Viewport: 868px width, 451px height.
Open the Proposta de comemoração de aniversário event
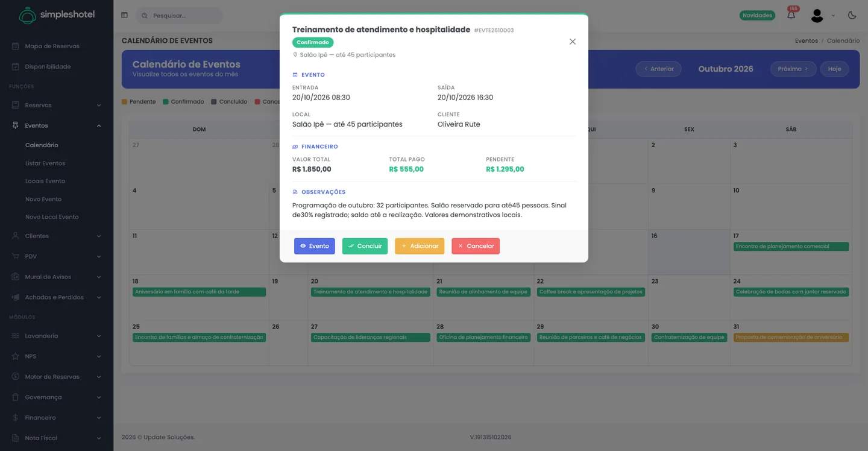click(x=791, y=338)
